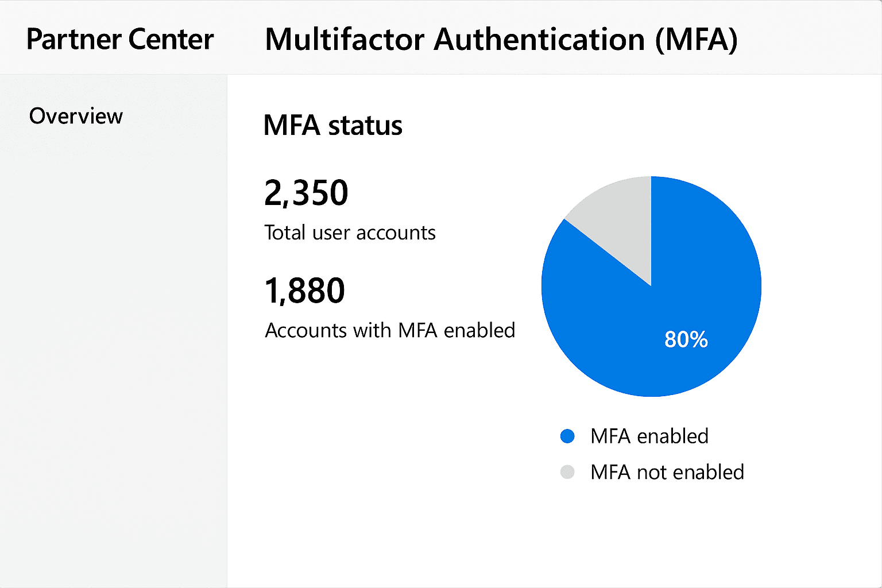882x588 pixels.
Task: Toggle the MFA enabled legend label
Action: [x=649, y=436]
